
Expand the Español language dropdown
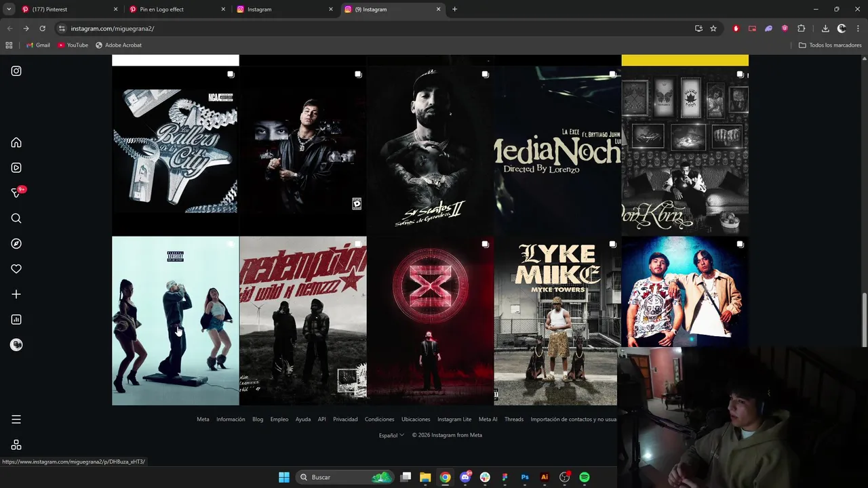click(391, 435)
